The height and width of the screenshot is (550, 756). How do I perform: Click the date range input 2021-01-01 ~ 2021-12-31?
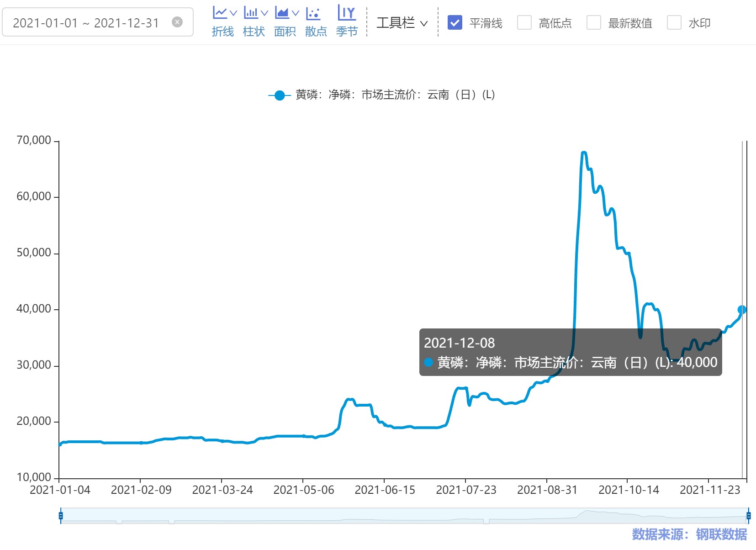point(98,22)
